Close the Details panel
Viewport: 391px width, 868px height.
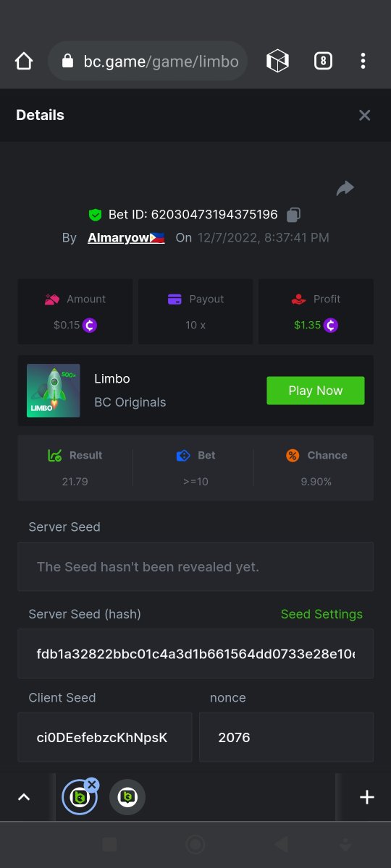click(365, 115)
